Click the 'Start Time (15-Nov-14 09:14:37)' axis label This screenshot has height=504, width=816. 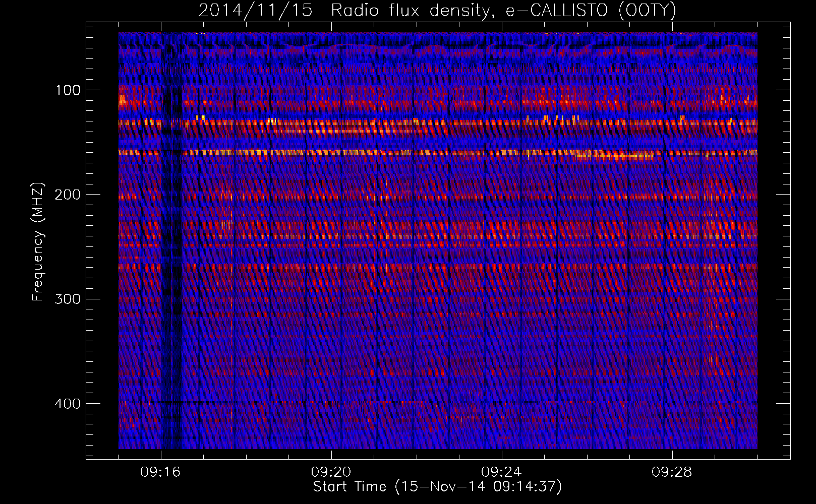(437, 487)
